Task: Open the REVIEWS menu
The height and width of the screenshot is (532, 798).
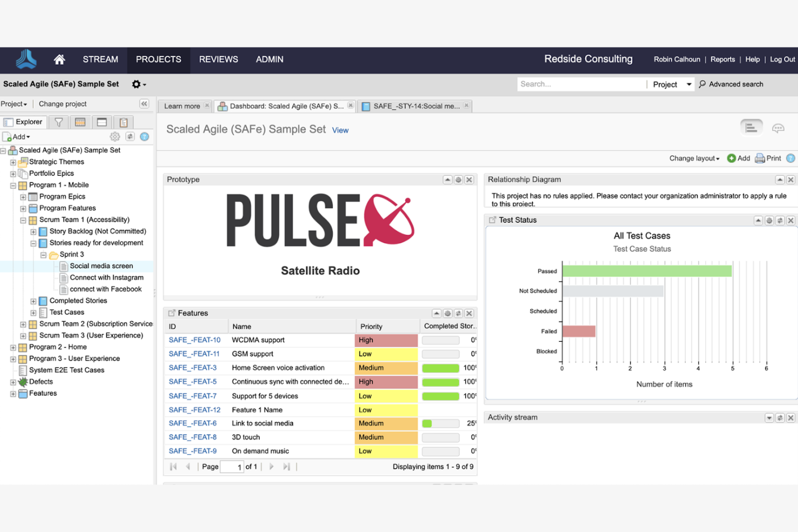Action: coord(218,59)
